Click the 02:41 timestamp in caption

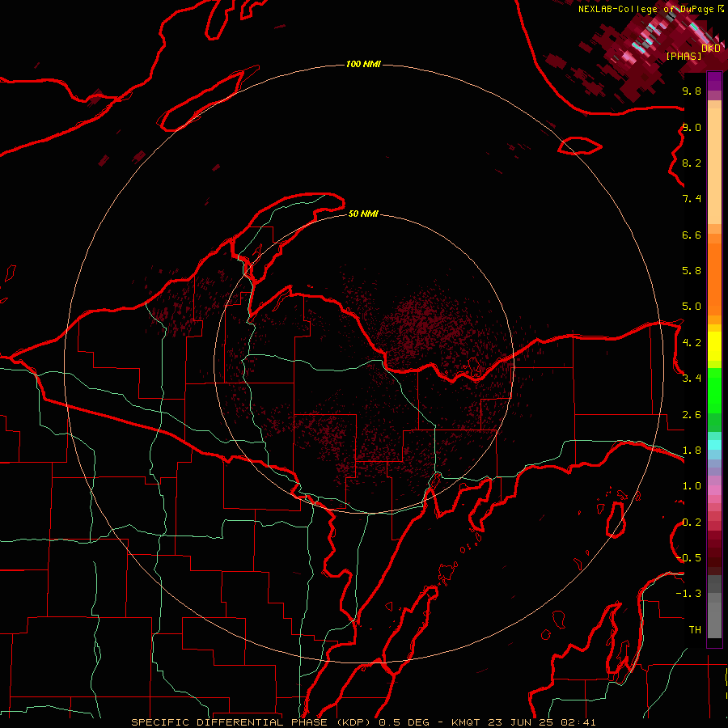point(578,722)
